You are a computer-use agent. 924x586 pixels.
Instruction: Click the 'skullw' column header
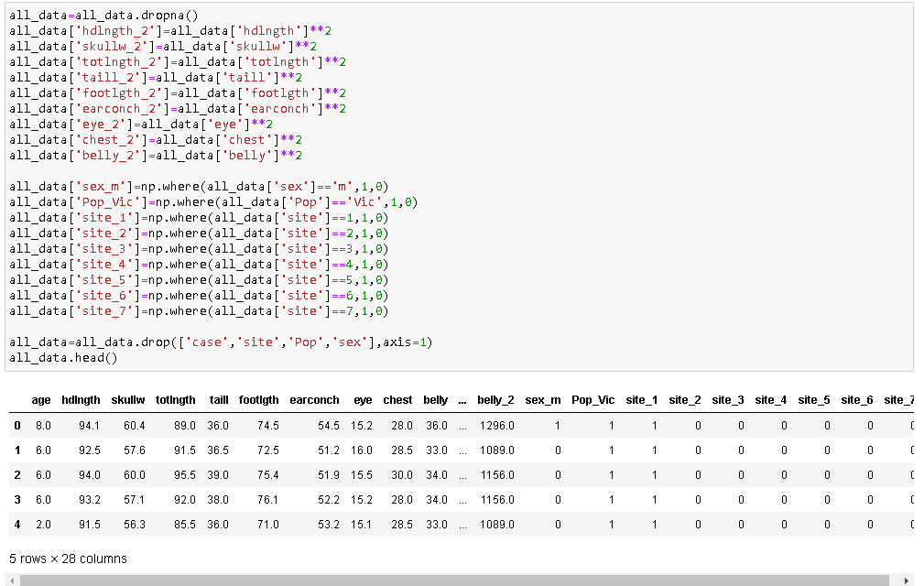coord(128,400)
